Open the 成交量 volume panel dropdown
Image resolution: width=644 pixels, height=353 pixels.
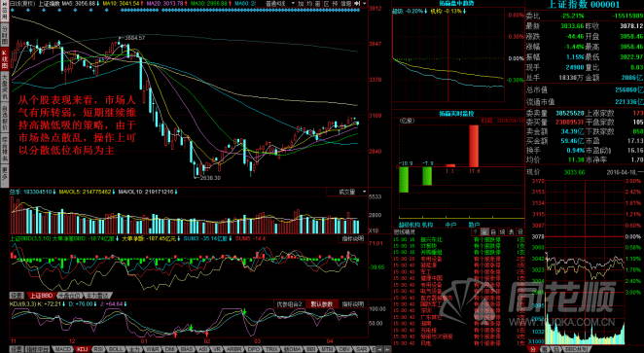(x=347, y=192)
